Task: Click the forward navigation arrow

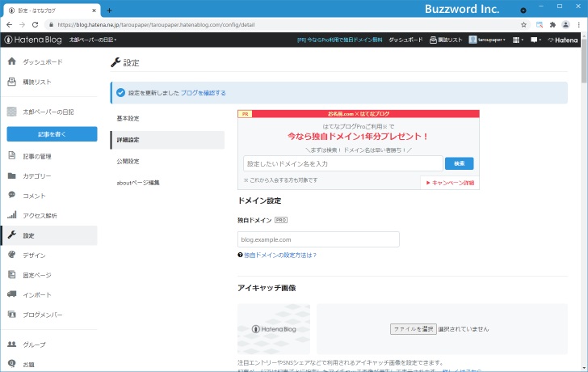Action: click(22, 25)
